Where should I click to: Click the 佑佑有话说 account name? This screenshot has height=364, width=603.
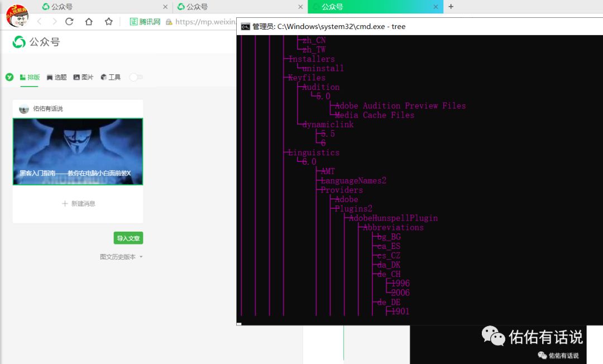pos(48,109)
